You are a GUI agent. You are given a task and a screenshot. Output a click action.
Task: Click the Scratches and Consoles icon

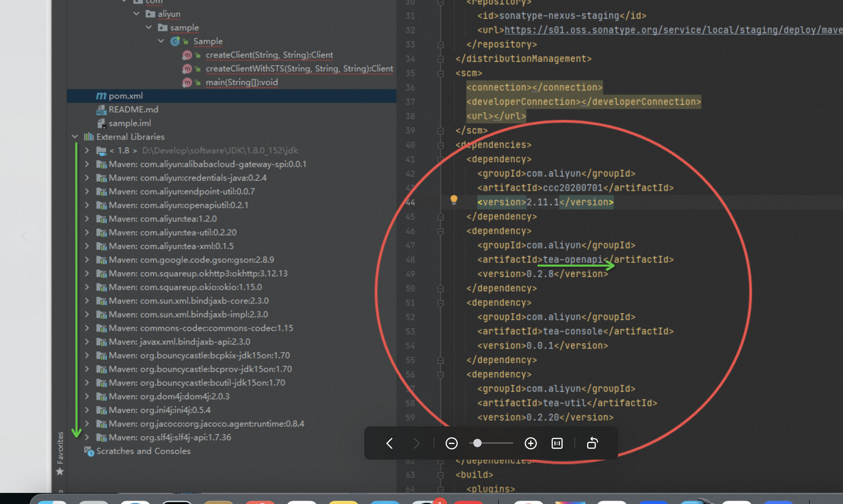[x=89, y=451]
